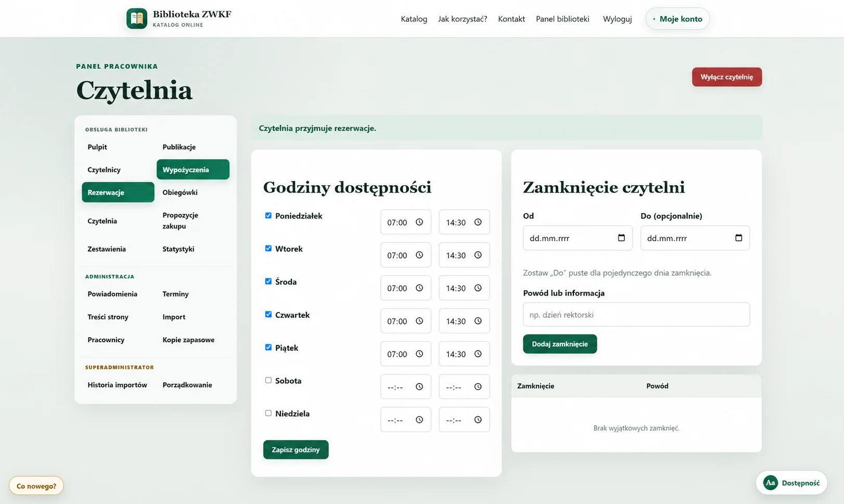The width and height of the screenshot is (844, 504).
Task: Open Panel biblioteki in top navigation
Action: pos(562,19)
